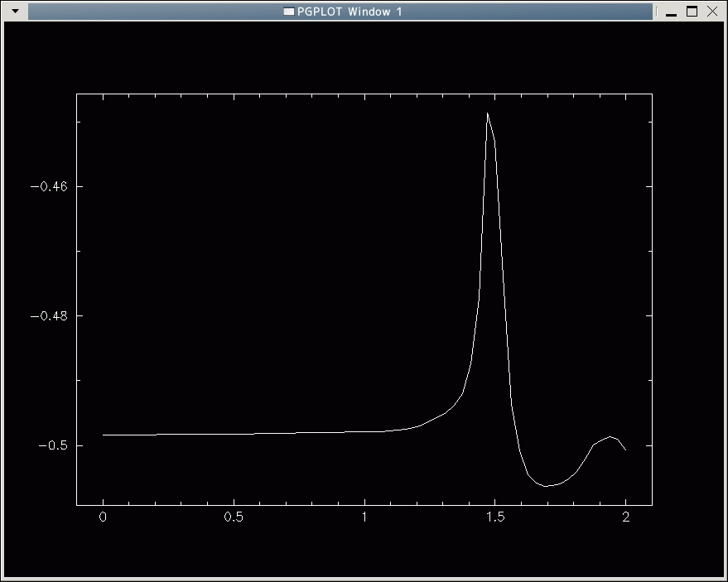
Task: Maximize the PGPLOT window
Action: coord(692,11)
